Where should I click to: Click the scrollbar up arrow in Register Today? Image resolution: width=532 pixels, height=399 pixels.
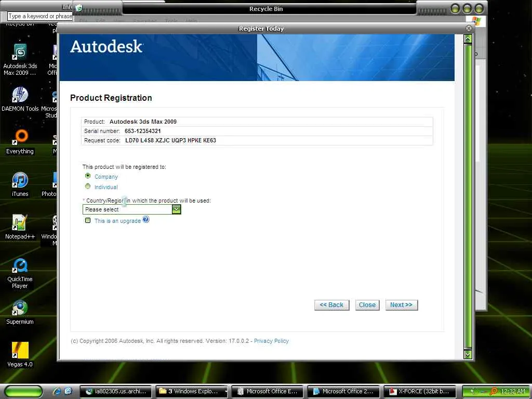[468, 39]
